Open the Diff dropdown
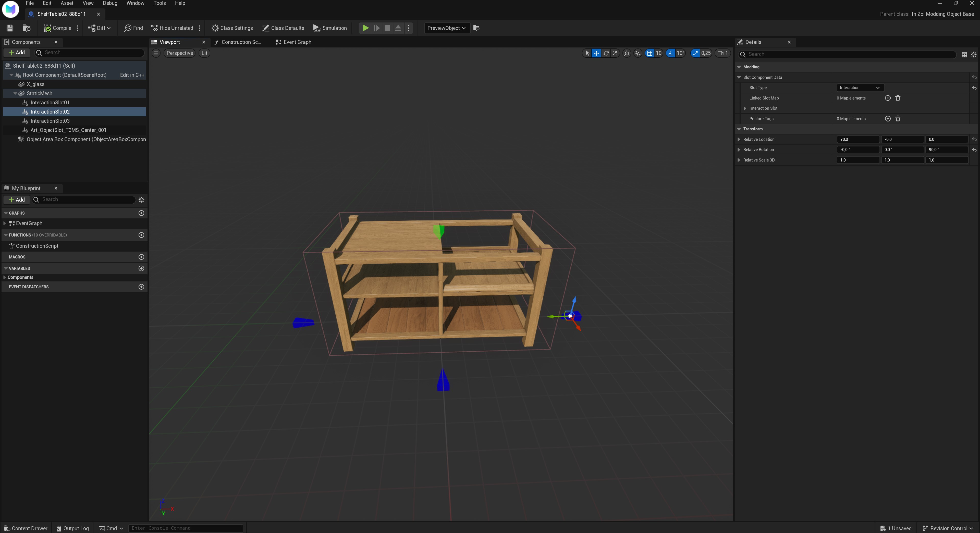980x533 pixels. tap(99, 28)
